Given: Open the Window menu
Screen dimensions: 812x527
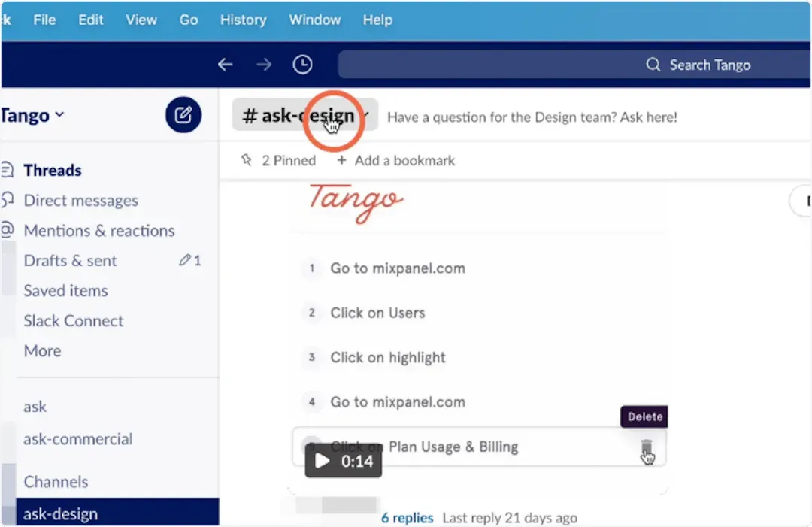Looking at the screenshot, I should (x=315, y=20).
